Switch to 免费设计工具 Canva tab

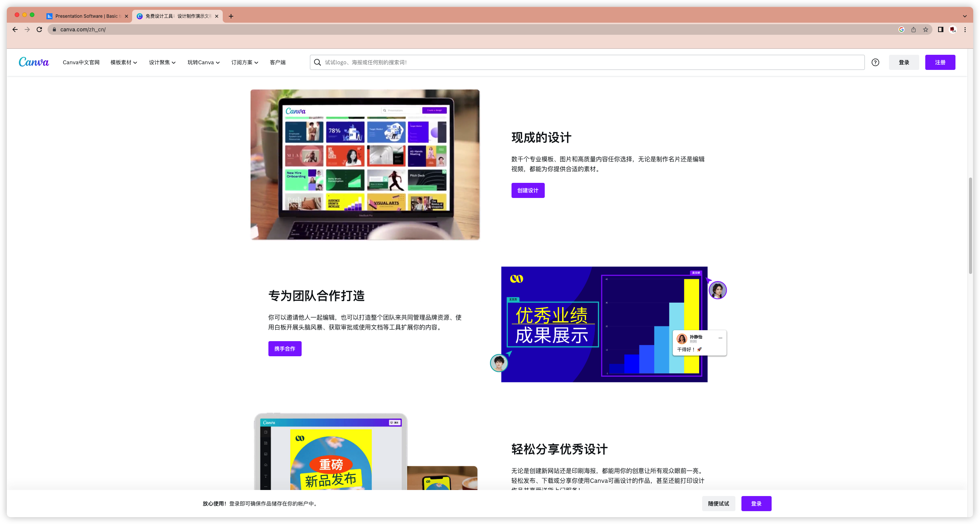(x=177, y=16)
